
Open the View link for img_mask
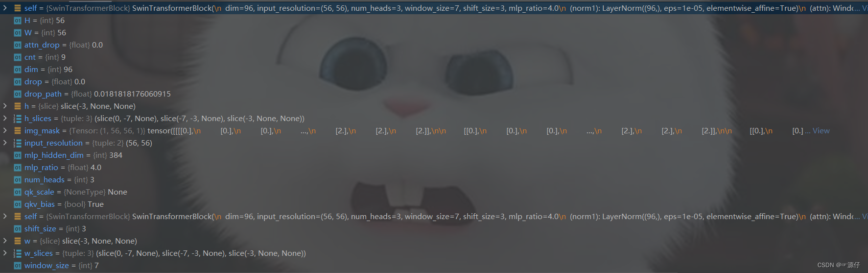click(821, 131)
